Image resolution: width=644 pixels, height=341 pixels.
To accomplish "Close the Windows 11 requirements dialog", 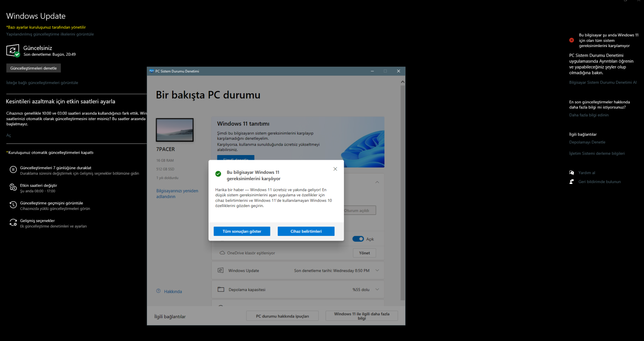I will tap(335, 169).
